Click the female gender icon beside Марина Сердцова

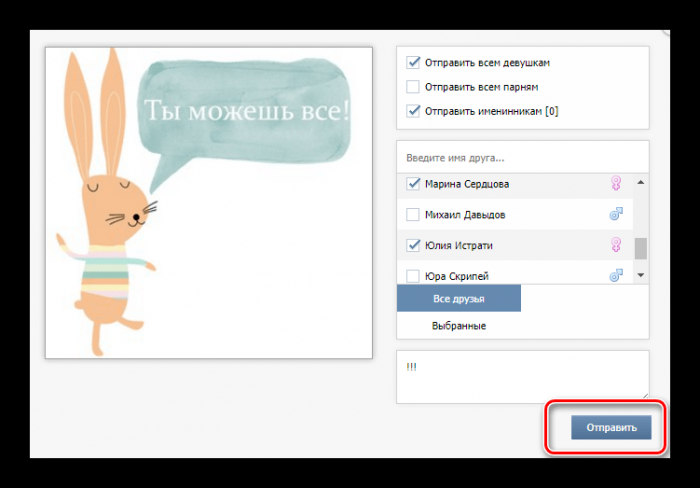(x=617, y=184)
